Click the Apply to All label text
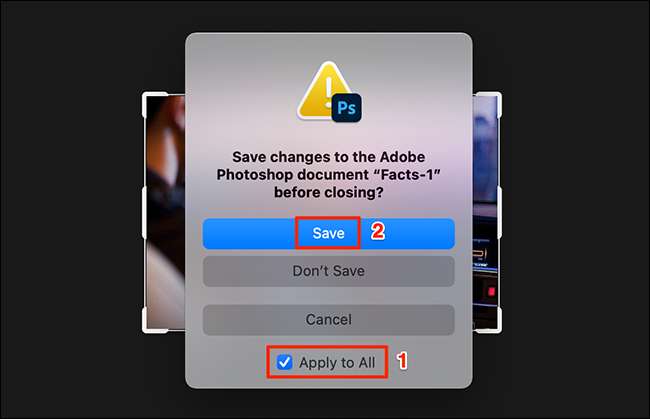The height and width of the screenshot is (419, 650). pos(337,363)
